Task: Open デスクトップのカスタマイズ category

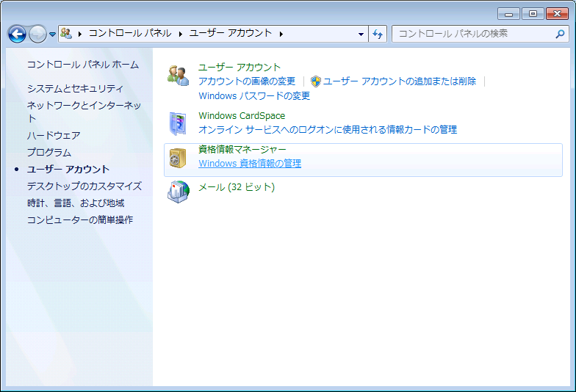Action: click(x=84, y=186)
